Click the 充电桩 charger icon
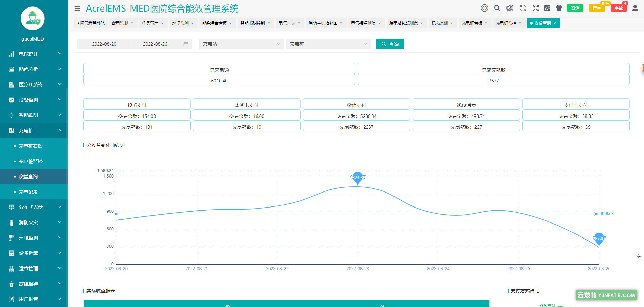 tap(11, 131)
